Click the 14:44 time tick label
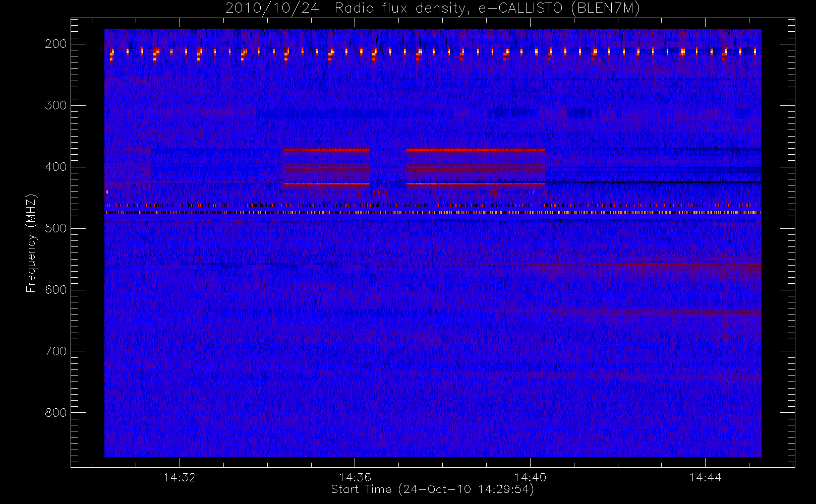The height and width of the screenshot is (504, 816). click(x=706, y=477)
